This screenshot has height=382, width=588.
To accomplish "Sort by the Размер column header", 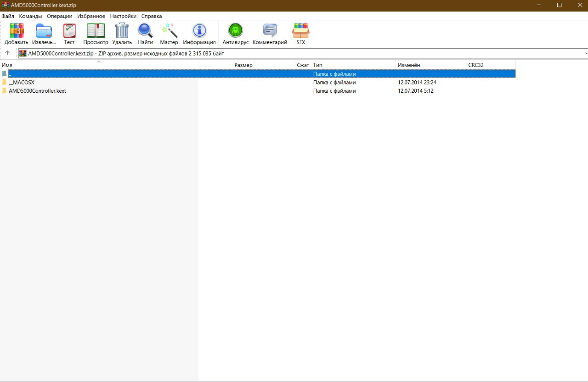I will coord(226,65).
